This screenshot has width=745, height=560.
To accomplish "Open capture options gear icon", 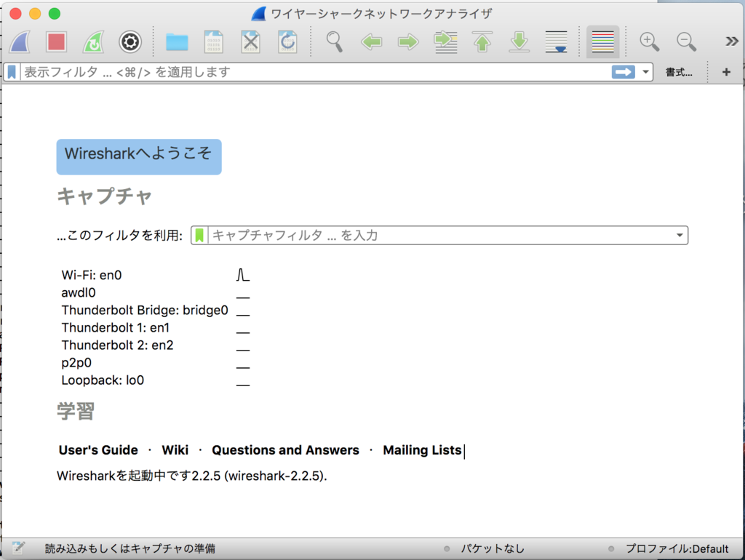I will 130,41.
